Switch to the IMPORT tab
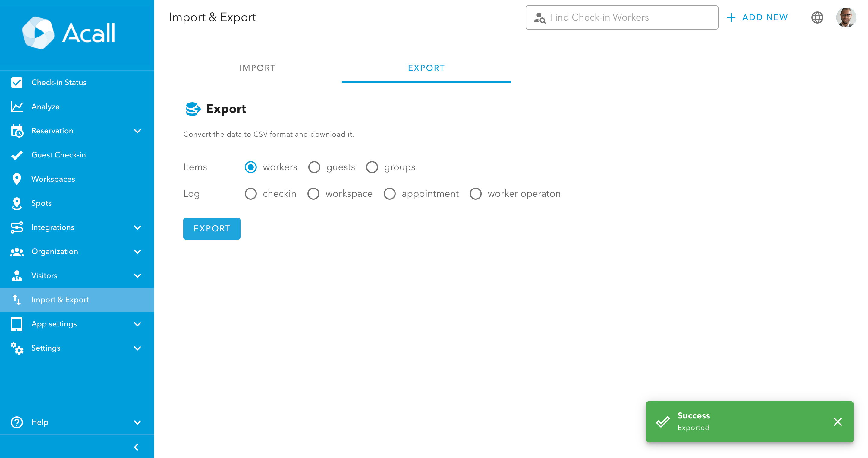Screen dimensions: 868x458 click(257, 68)
